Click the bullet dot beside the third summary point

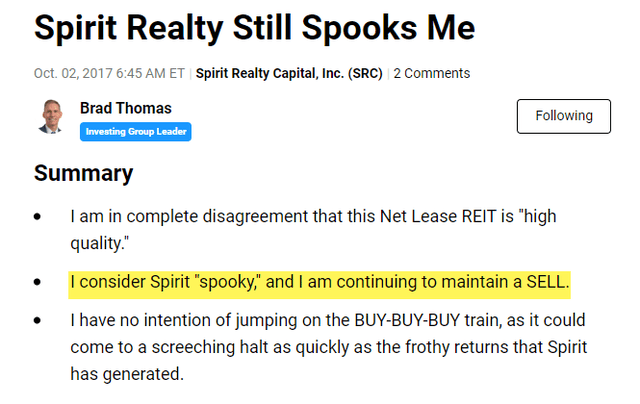click(39, 324)
